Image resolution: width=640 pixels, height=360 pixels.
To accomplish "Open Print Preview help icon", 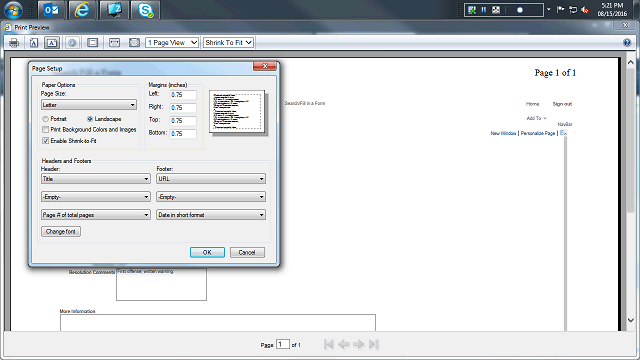I will tap(627, 42).
